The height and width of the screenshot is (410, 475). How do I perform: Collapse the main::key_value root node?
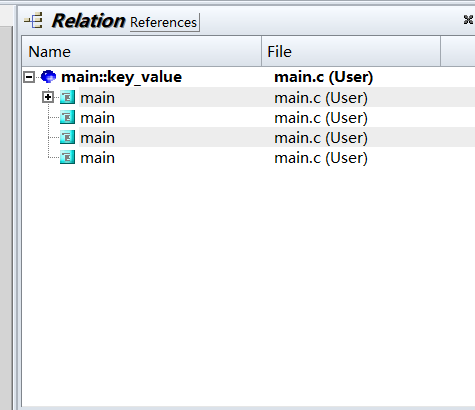[x=29, y=77]
